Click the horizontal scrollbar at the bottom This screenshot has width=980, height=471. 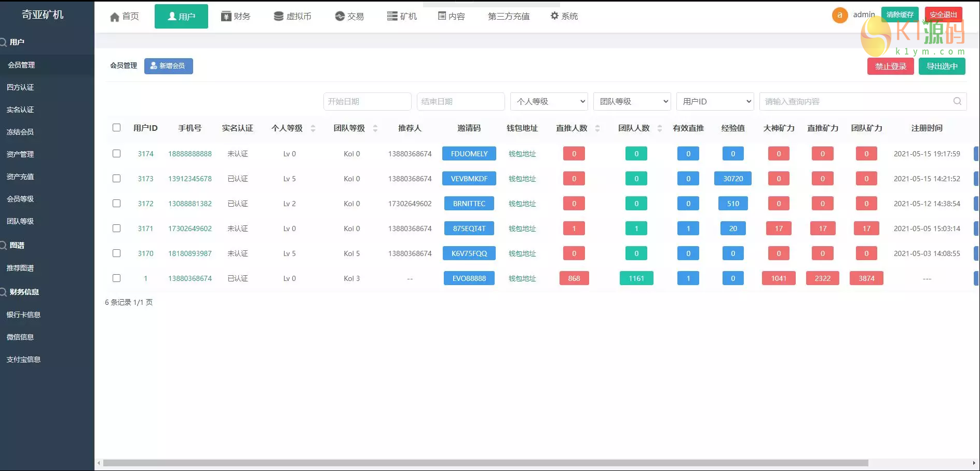(485, 463)
